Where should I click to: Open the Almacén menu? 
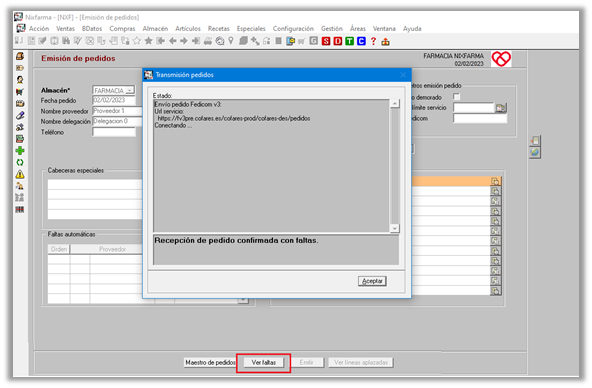155,29
